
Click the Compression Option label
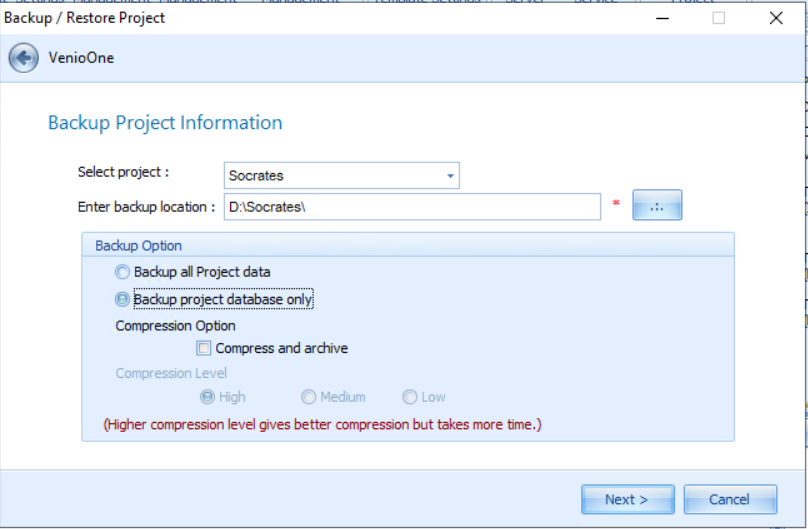[175, 326]
